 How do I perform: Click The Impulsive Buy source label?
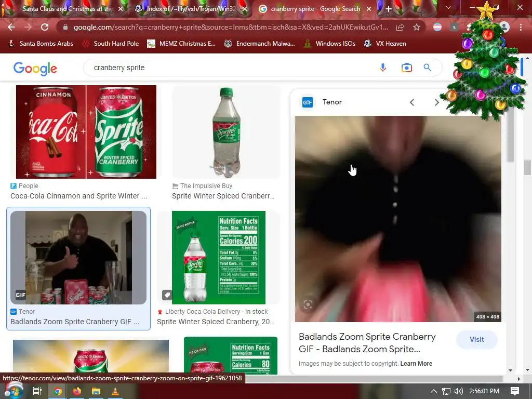[x=206, y=186]
